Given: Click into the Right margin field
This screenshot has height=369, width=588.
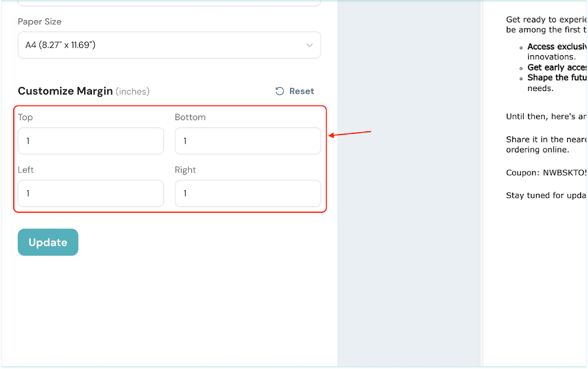Looking at the screenshot, I should tap(248, 194).
